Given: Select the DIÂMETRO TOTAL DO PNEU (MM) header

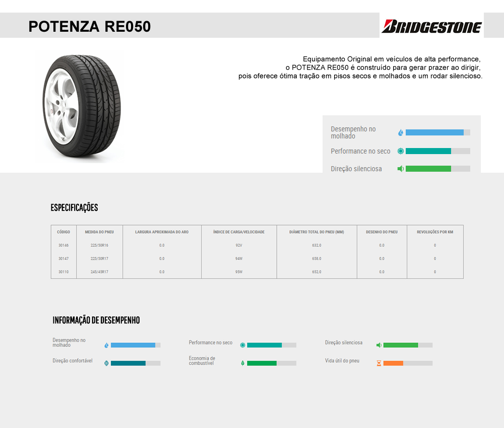Looking at the screenshot, I should [x=317, y=232].
